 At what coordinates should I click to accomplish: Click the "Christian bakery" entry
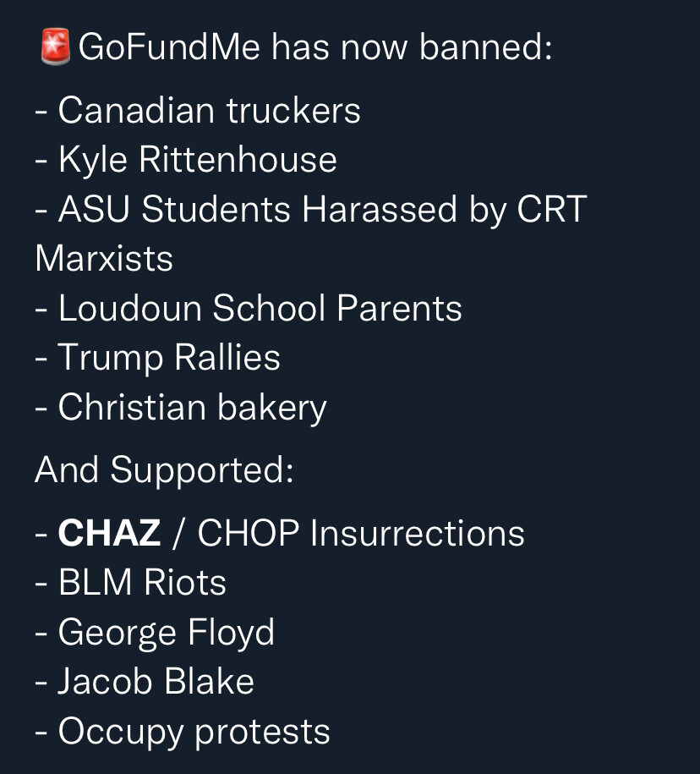192,408
